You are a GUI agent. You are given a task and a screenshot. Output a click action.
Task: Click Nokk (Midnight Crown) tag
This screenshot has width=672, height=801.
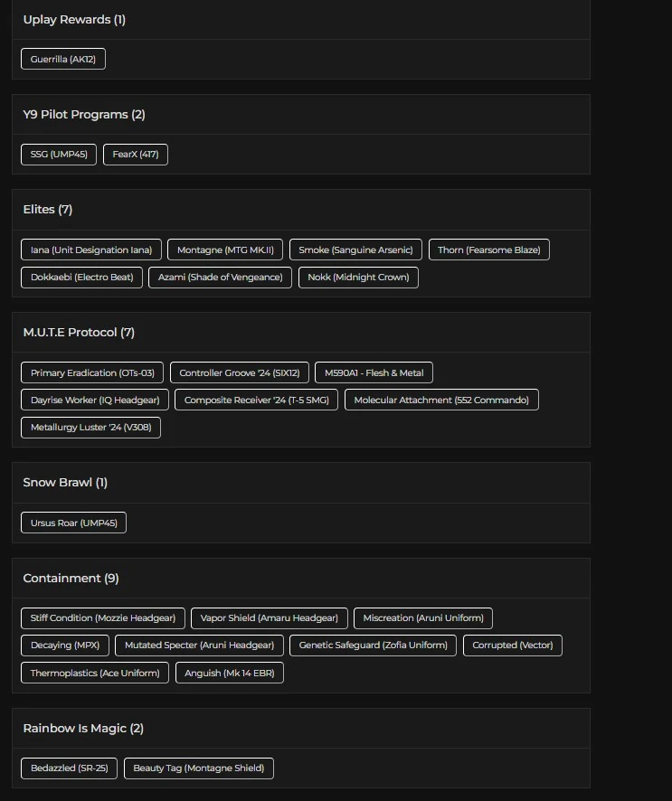click(358, 277)
